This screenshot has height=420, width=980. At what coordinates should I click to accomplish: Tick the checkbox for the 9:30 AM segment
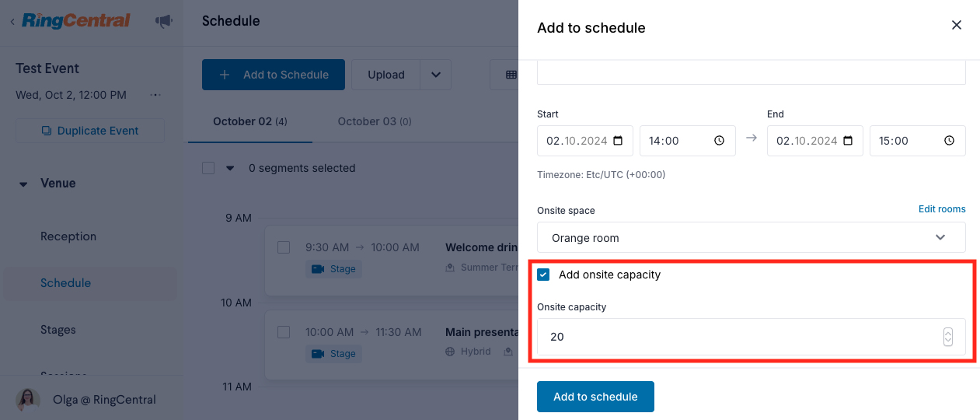click(x=284, y=247)
